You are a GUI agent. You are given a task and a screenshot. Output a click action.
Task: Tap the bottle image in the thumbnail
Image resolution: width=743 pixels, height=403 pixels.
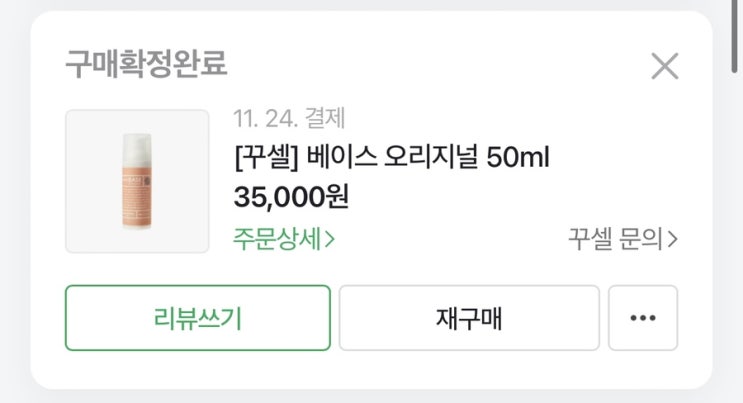click(136, 182)
